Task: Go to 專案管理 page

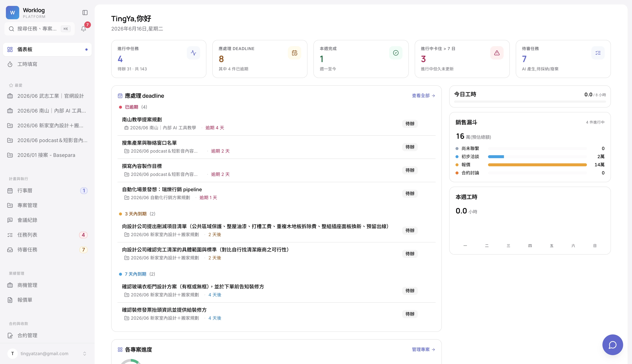Action: [x=47, y=205]
